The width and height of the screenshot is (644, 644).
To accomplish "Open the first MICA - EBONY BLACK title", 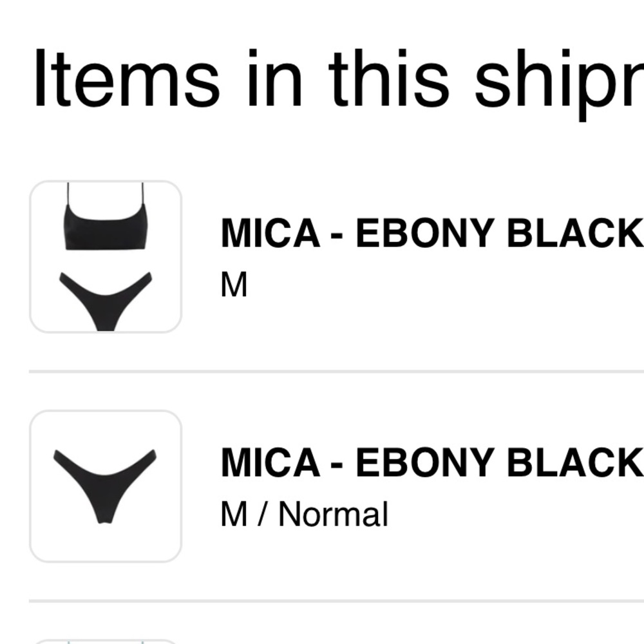I will pos(432,233).
